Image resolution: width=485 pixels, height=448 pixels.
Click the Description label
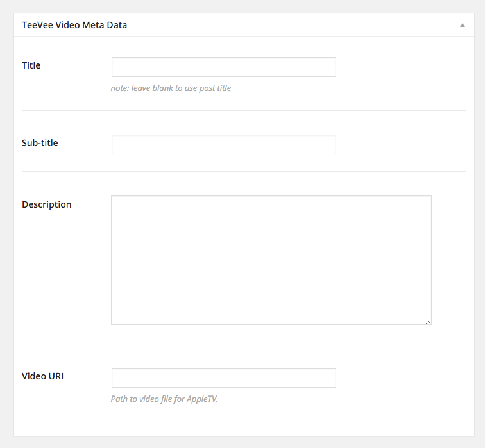pos(47,204)
